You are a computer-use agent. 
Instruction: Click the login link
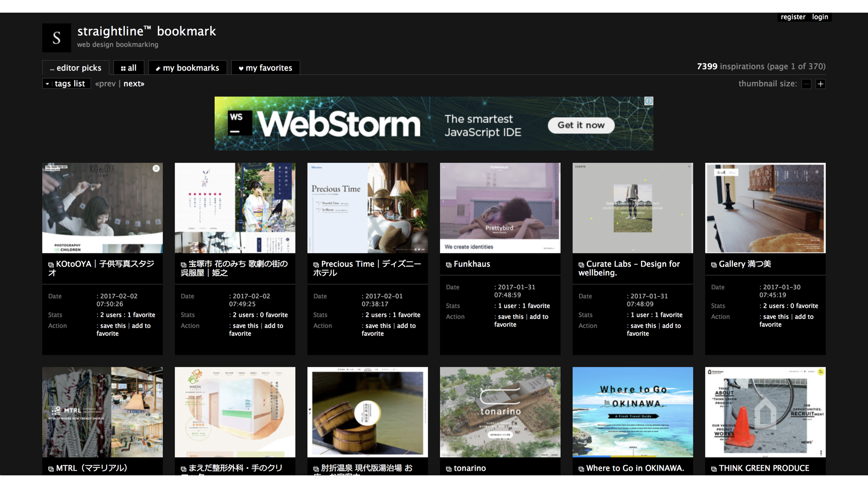pyautogui.click(x=820, y=17)
